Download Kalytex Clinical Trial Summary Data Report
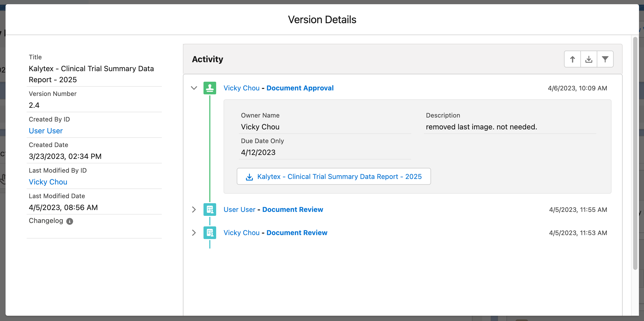Image resolution: width=644 pixels, height=321 pixels. (x=339, y=177)
